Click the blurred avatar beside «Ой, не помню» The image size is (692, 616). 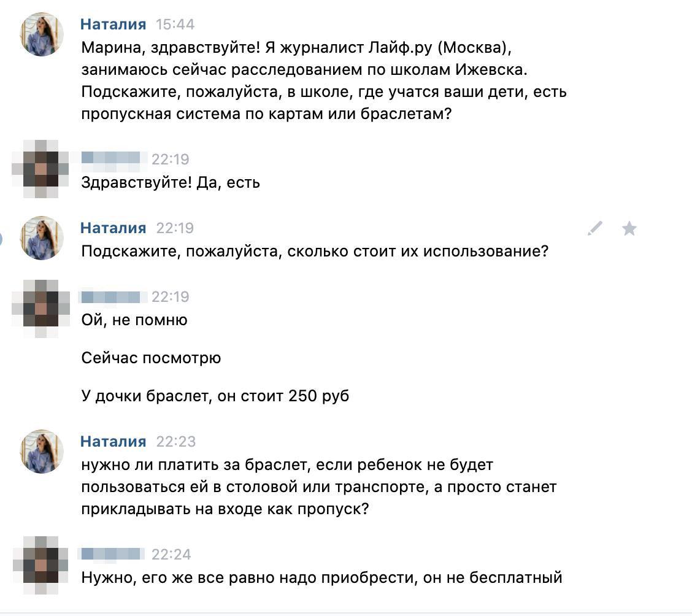[x=41, y=308]
